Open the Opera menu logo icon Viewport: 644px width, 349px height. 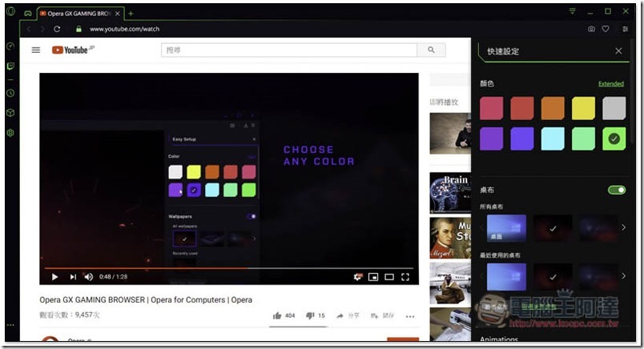click(x=10, y=11)
